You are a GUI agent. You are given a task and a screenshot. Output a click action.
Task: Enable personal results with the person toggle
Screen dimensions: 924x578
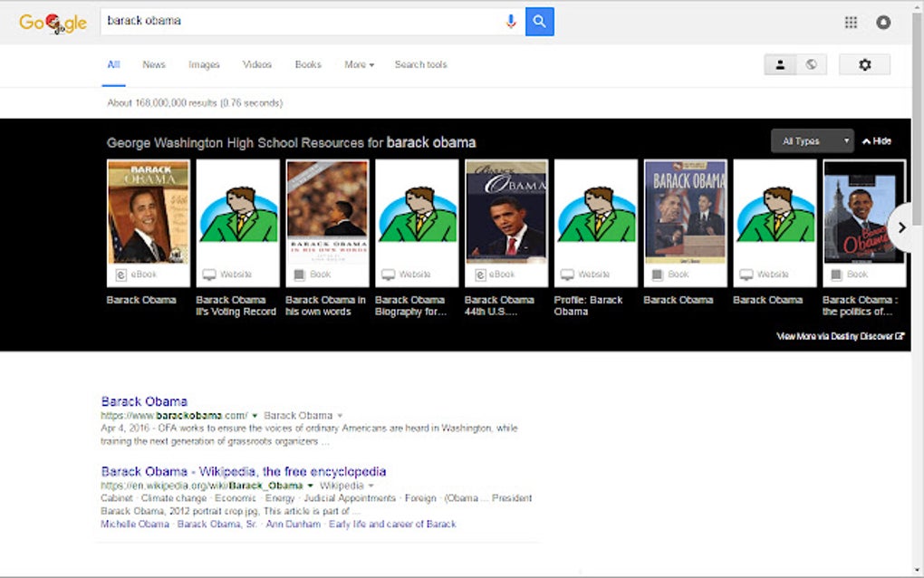coord(780,64)
